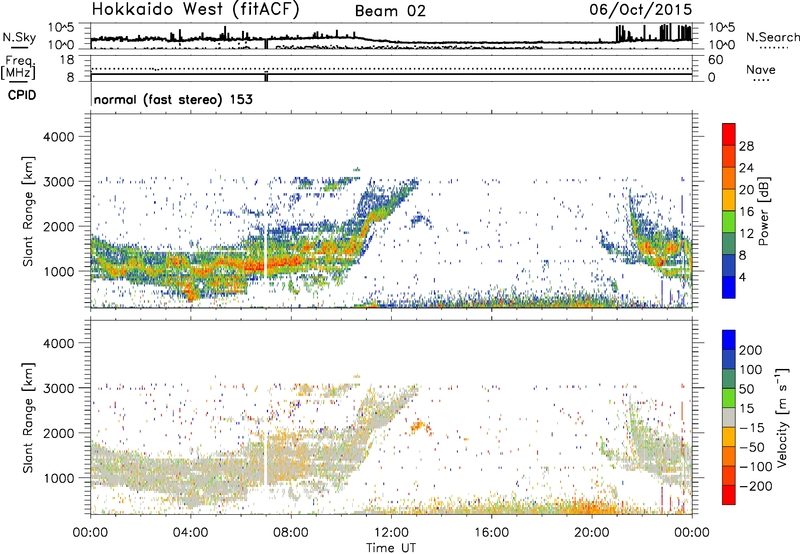800x554 pixels.
Task: Click the '16' tick on Power colorbar
Action: (746, 212)
